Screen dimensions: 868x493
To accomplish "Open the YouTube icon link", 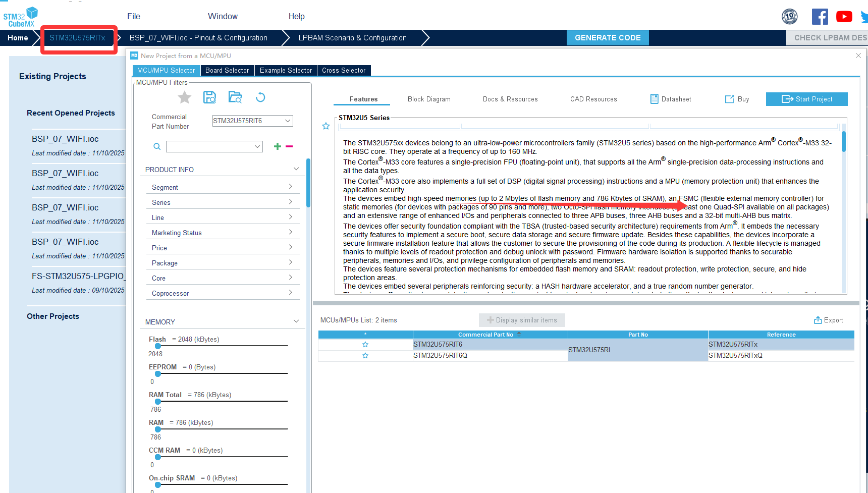I will [x=844, y=17].
